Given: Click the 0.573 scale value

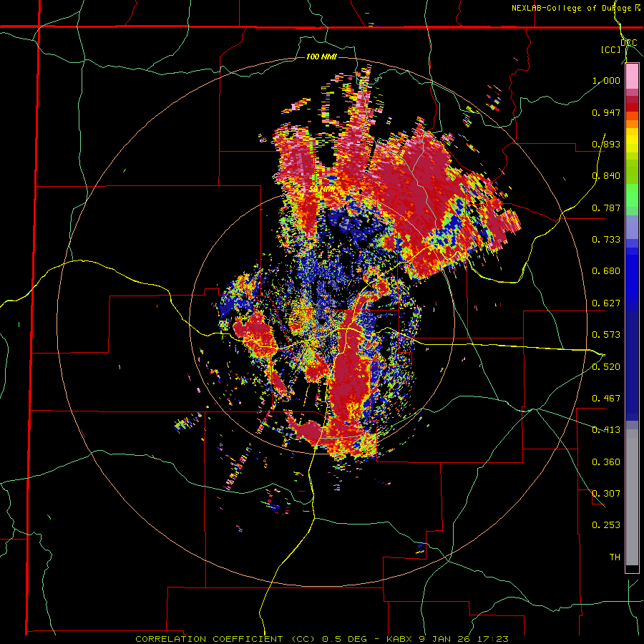Looking at the screenshot, I should 606,335.
